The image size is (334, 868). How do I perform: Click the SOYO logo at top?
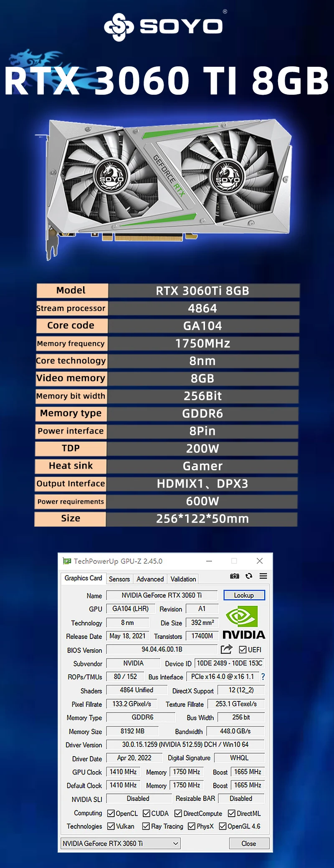(164, 27)
